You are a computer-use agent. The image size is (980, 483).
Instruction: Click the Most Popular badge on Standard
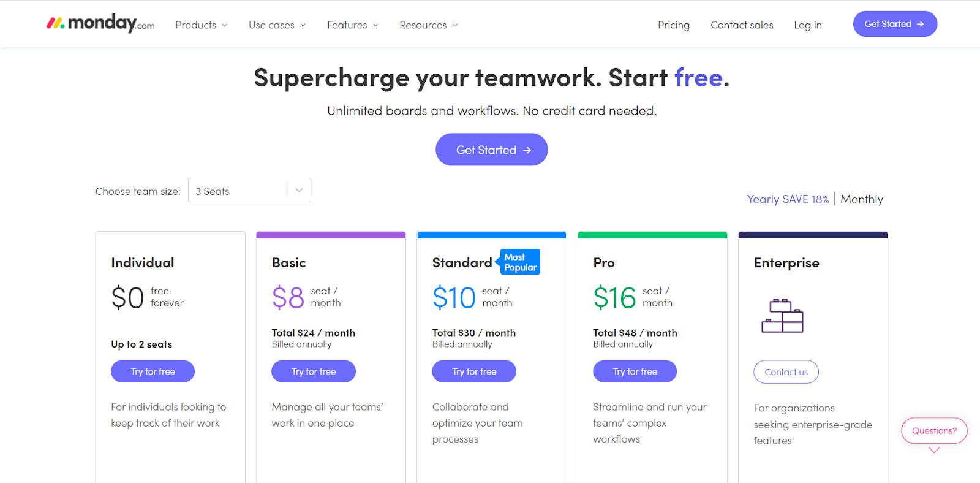tap(520, 262)
